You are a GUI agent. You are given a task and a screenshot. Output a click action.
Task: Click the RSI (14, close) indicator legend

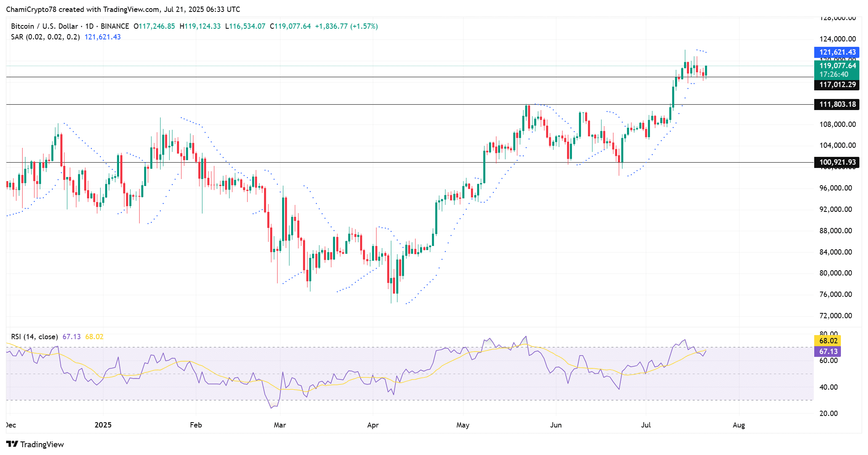(34, 337)
